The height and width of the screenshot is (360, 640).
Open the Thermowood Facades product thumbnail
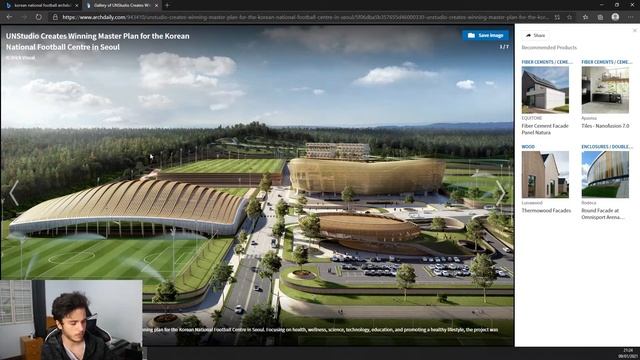545,175
